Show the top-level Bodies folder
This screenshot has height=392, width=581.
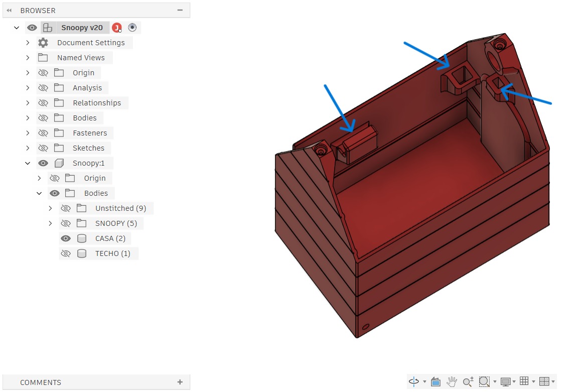tap(43, 118)
